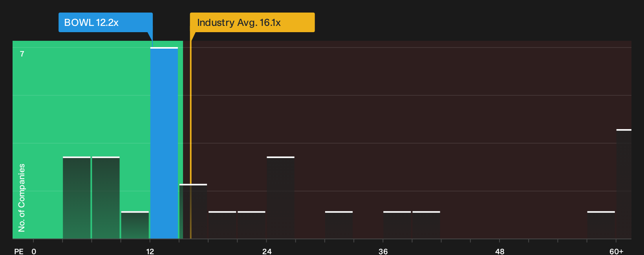Screen dimensions: 644x255
Task: Click the BOWL 12.2x blue label
Action: tap(106, 22)
